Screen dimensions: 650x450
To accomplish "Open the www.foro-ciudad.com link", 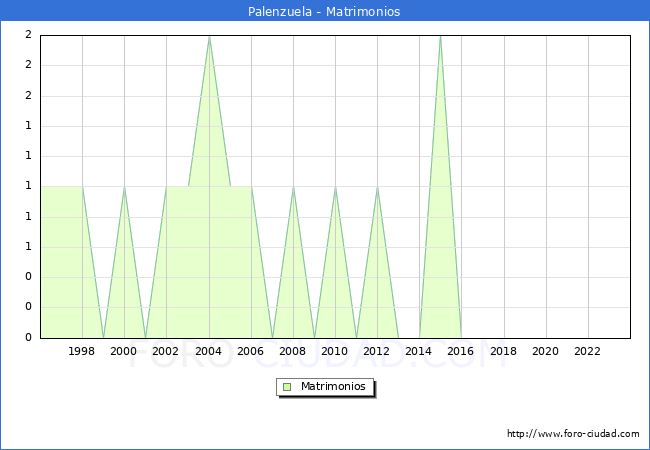I will [573, 434].
